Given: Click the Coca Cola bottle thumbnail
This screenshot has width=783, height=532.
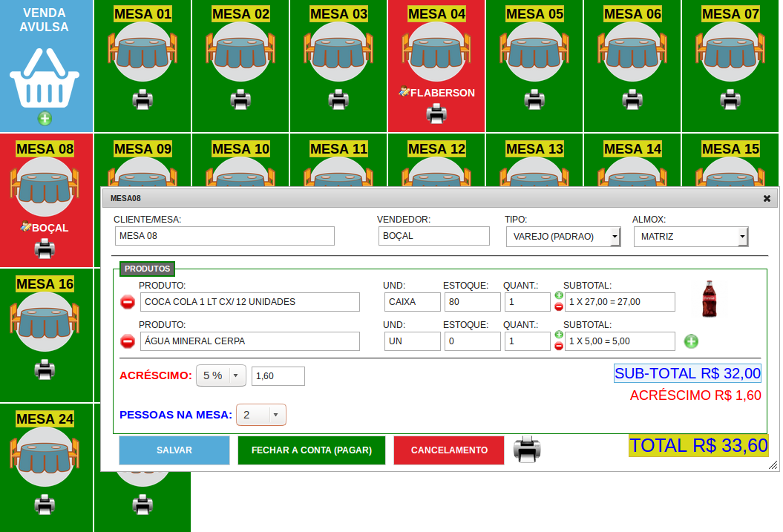Looking at the screenshot, I should pyautogui.click(x=710, y=299).
